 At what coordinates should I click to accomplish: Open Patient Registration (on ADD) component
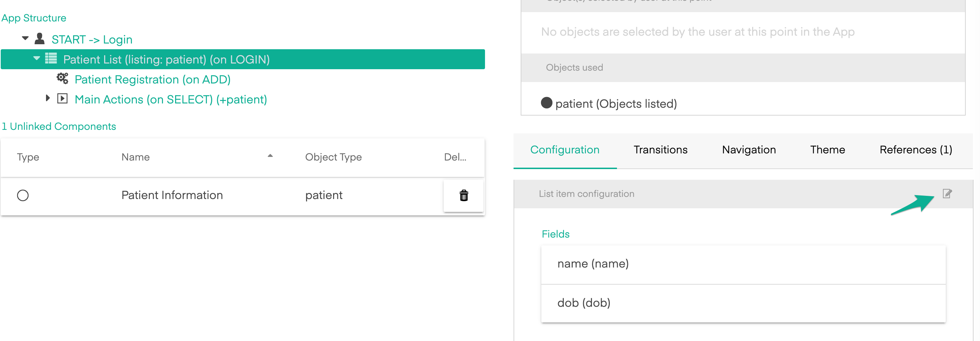(152, 80)
